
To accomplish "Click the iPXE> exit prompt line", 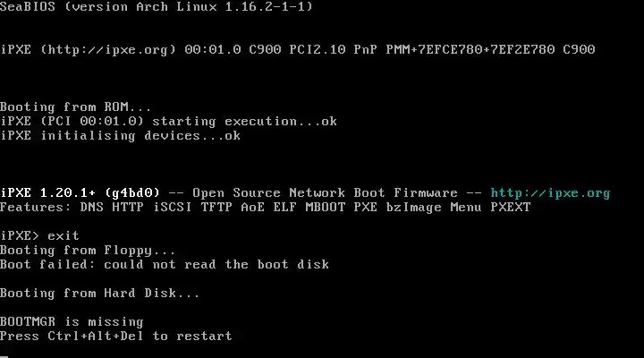I will tap(39, 235).
